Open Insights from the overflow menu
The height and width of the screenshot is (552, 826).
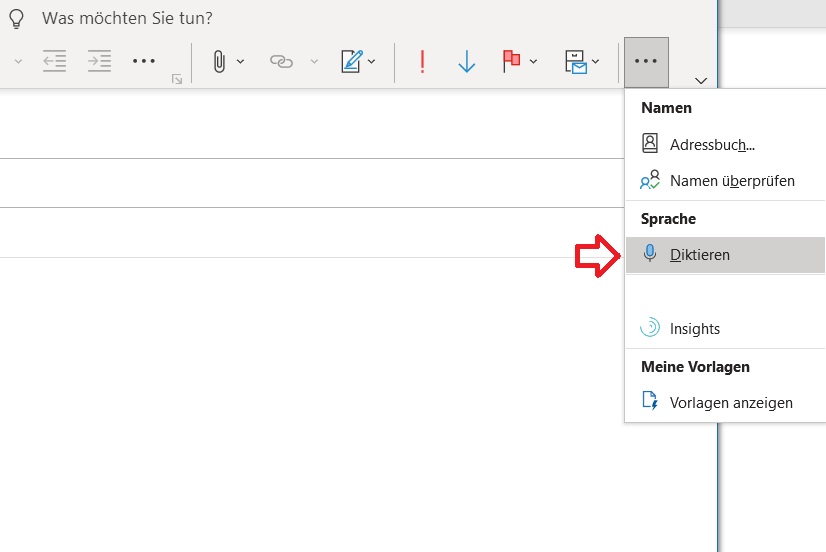pos(725,329)
